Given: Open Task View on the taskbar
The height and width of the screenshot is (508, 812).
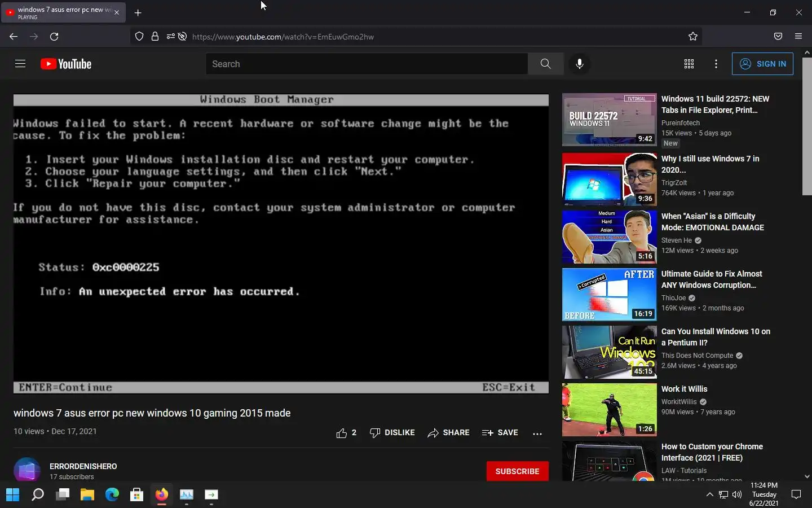Looking at the screenshot, I should 63,495.
